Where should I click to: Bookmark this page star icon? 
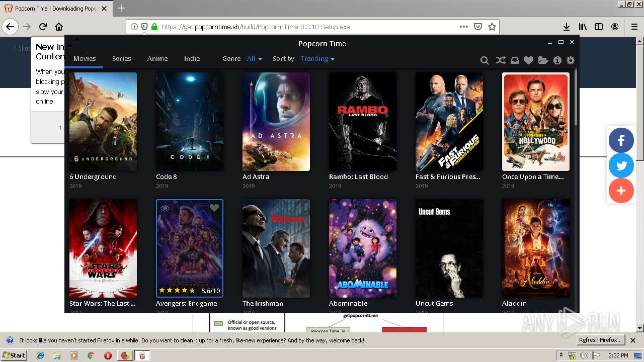492,27
